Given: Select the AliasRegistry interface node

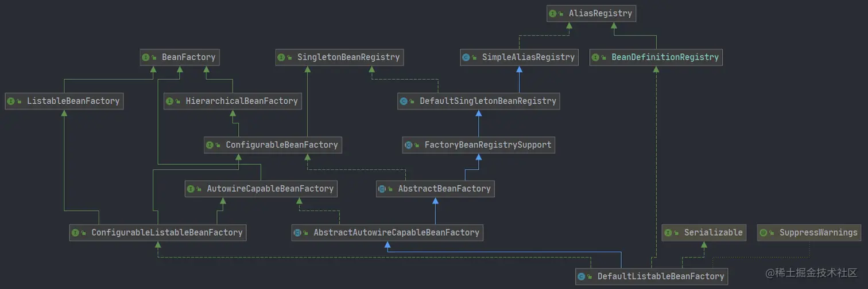Looking at the screenshot, I should tap(591, 13).
